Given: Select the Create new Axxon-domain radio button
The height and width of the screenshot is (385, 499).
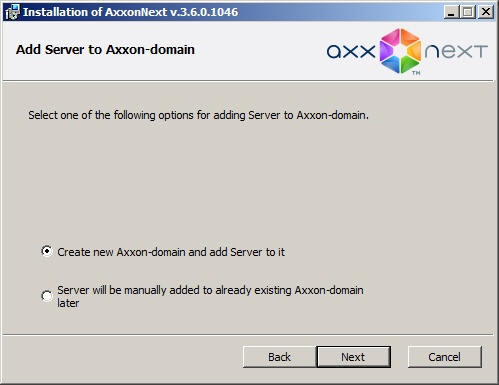Looking at the screenshot, I should 47,251.
